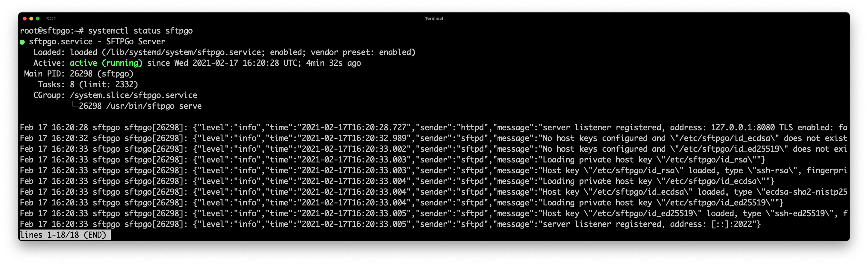Click the tab shortcut indicator in title bar
Screen dimensions: 868x265
pos(51,19)
